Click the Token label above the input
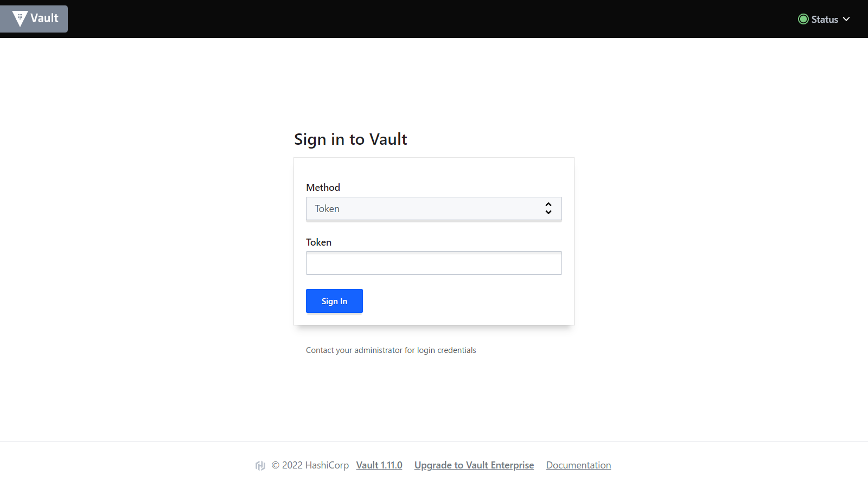The width and height of the screenshot is (868, 488). coord(318,242)
